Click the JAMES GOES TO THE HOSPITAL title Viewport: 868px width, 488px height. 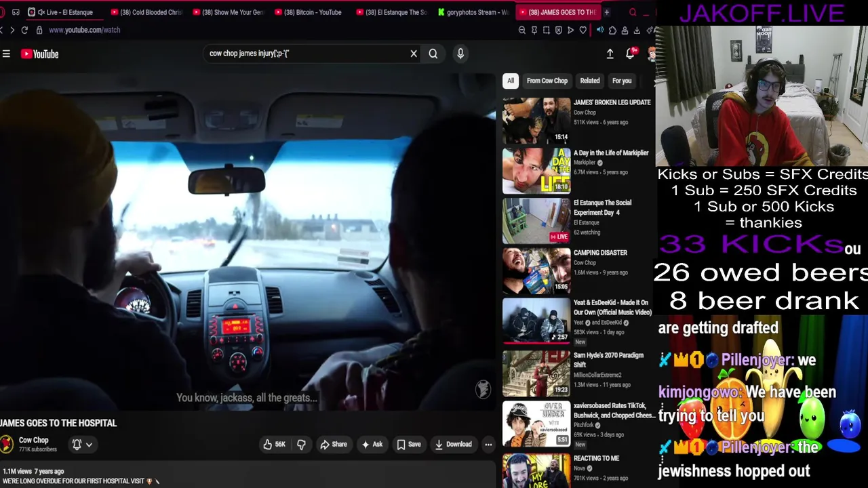(x=58, y=423)
